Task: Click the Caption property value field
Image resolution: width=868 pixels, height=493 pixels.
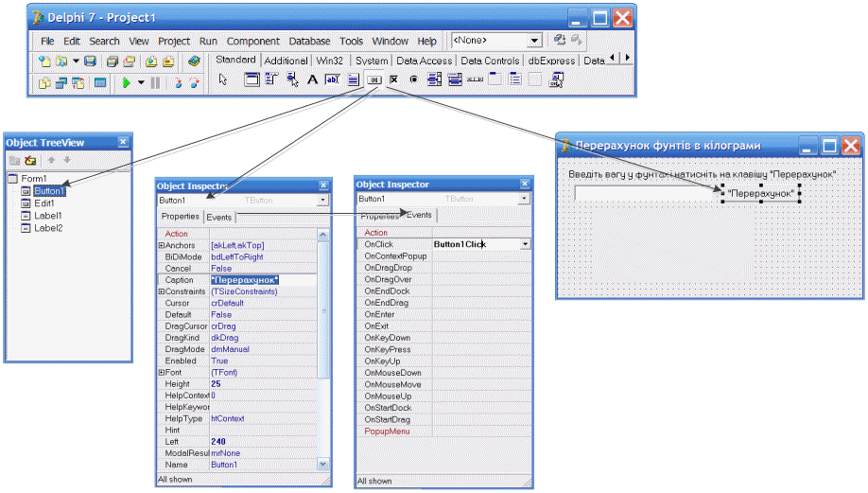Action: pyautogui.click(x=263, y=280)
